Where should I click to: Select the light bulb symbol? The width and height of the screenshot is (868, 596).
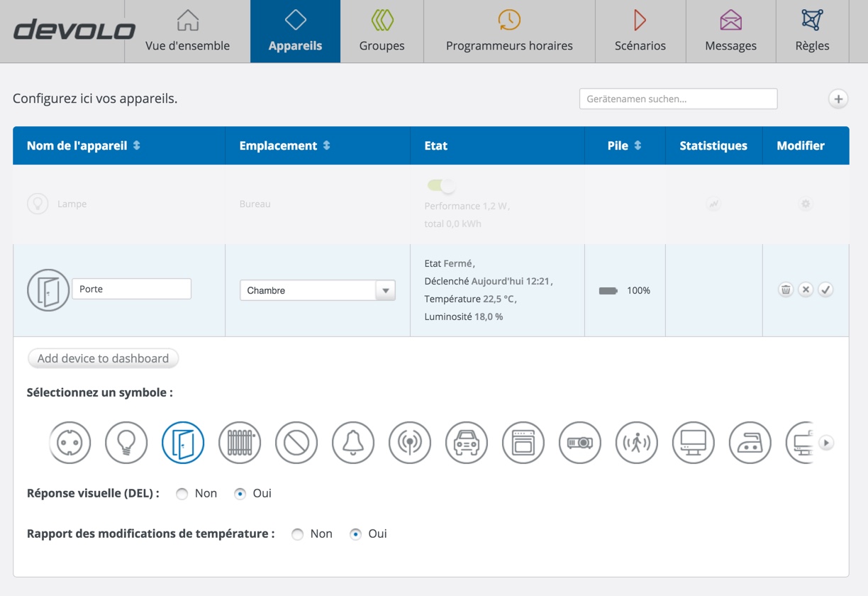126,443
